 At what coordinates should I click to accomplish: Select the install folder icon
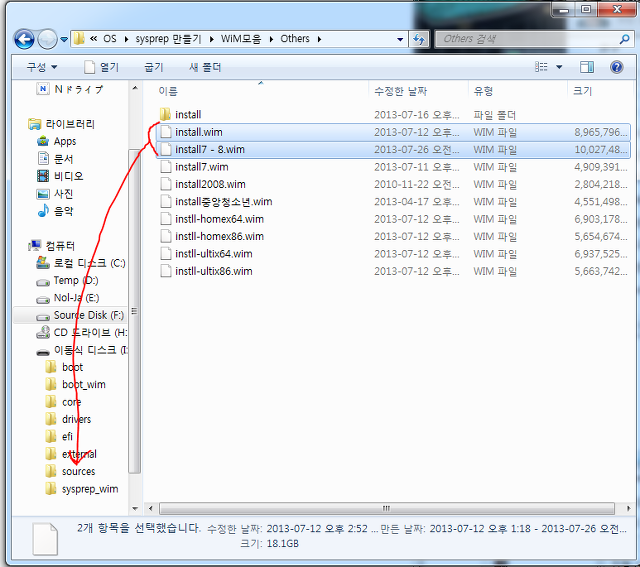[165, 114]
